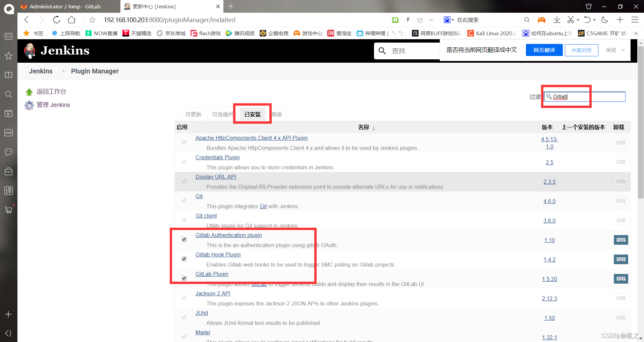Expand the scissors tool dropdown arrow
Viewport: 644px width, 342px height.
pyautogui.click(x=578, y=20)
